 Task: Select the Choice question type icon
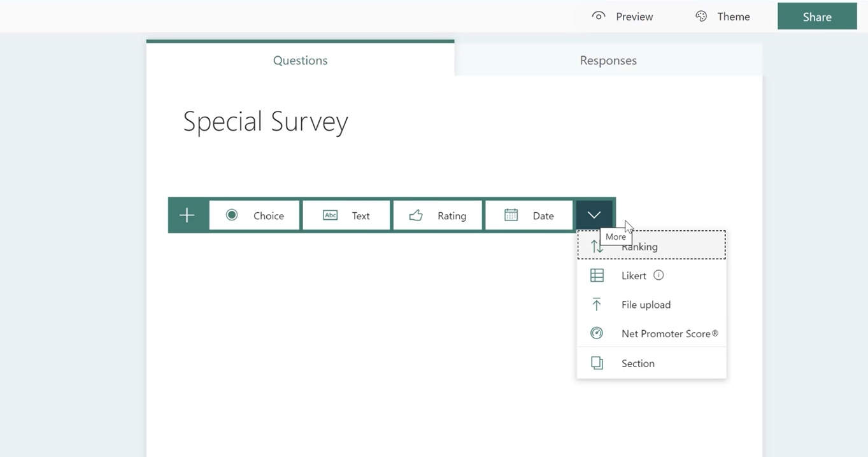(232, 215)
